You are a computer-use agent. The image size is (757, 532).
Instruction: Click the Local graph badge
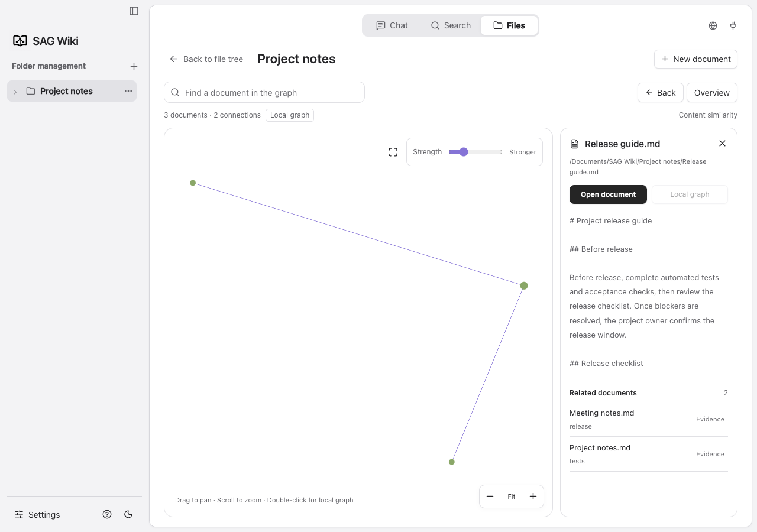[x=290, y=115]
